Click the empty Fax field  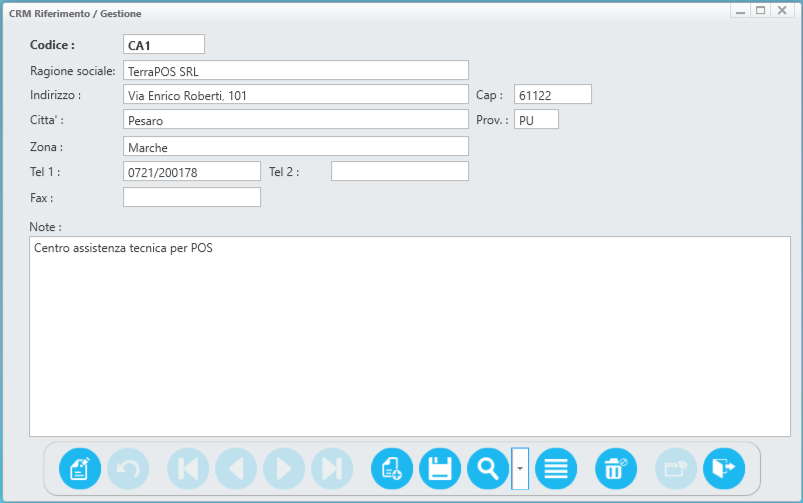coord(192,197)
